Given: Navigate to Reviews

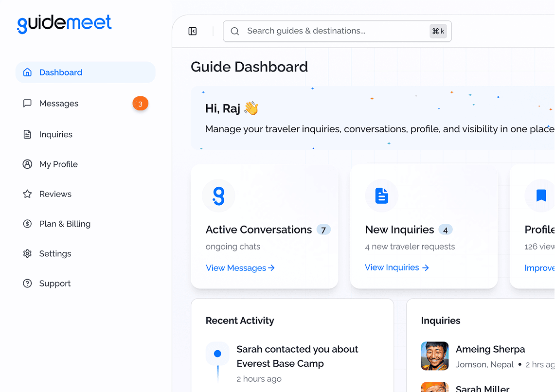Looking at the screenshot, I should click(85, 194).
